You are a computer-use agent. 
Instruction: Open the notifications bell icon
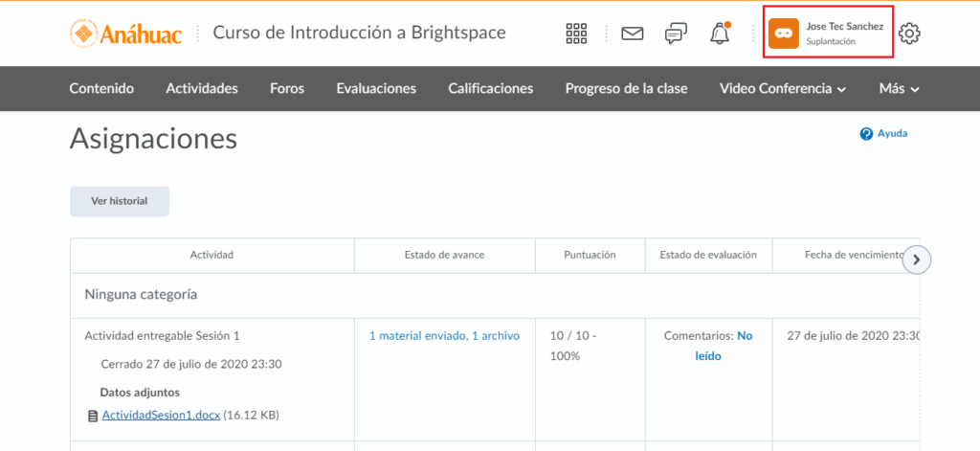click(720, 34)
